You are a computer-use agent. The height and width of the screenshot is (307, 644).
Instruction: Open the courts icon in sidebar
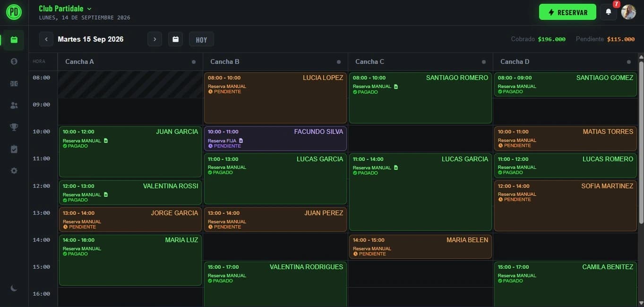[x=14, y=84]
